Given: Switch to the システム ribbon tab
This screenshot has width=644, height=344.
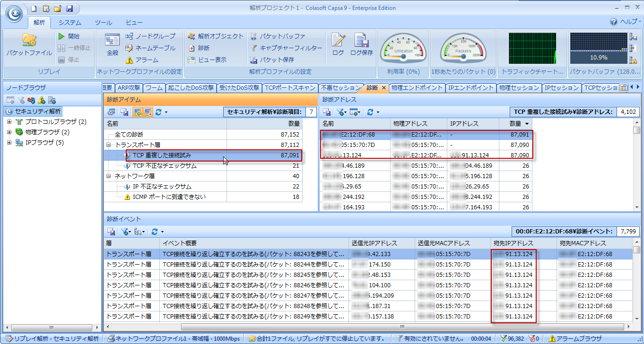Looking at the screenshot, I should 70,22.
